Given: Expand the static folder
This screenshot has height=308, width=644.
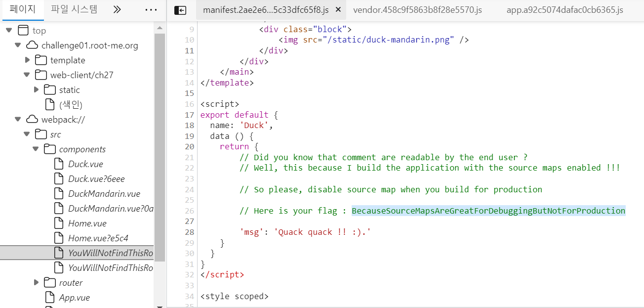Looking at the screenshot, I should click(x=37, y=90).
